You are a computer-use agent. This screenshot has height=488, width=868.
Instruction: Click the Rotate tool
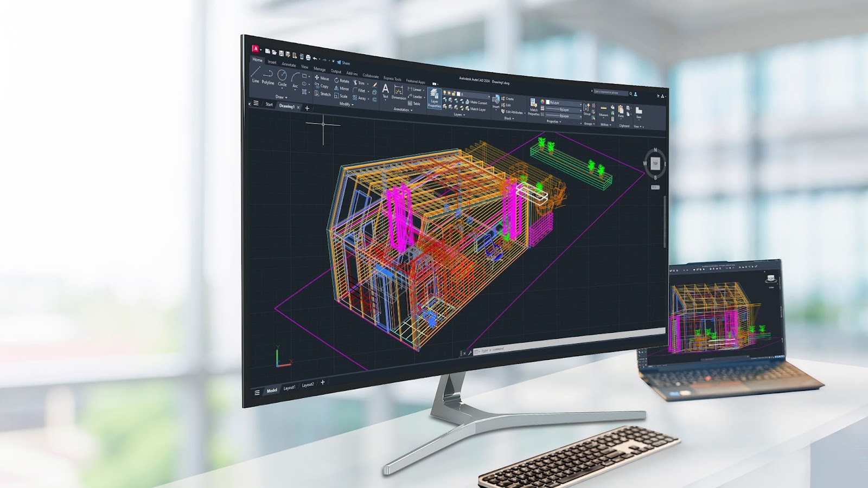coord(342,81)
